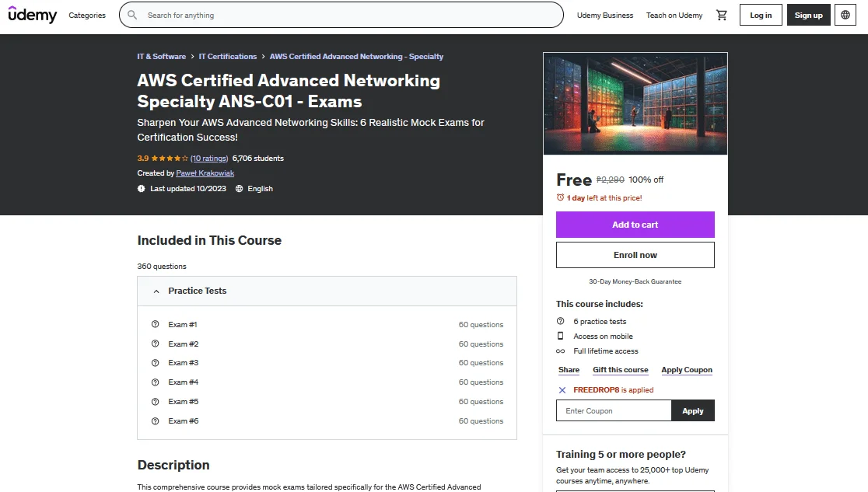This screenshot has width=868, height=492.
Task: Click the mobile icon next to Access on mobile
Action: [560, 336]
